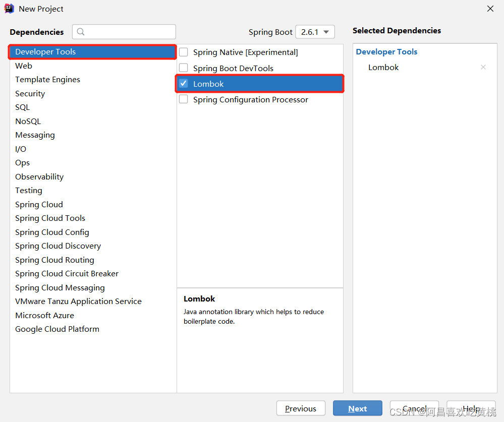Viewport: 504px width, 422px height.
Task: Open the Spring Boot version dropdown
Action: point(315,32)
